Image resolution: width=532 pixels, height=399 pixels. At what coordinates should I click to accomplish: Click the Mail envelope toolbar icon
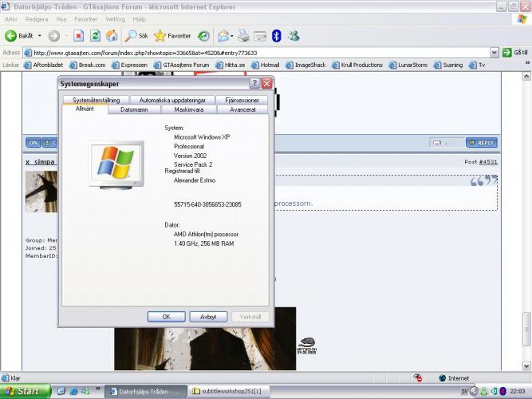pos(223,36)
